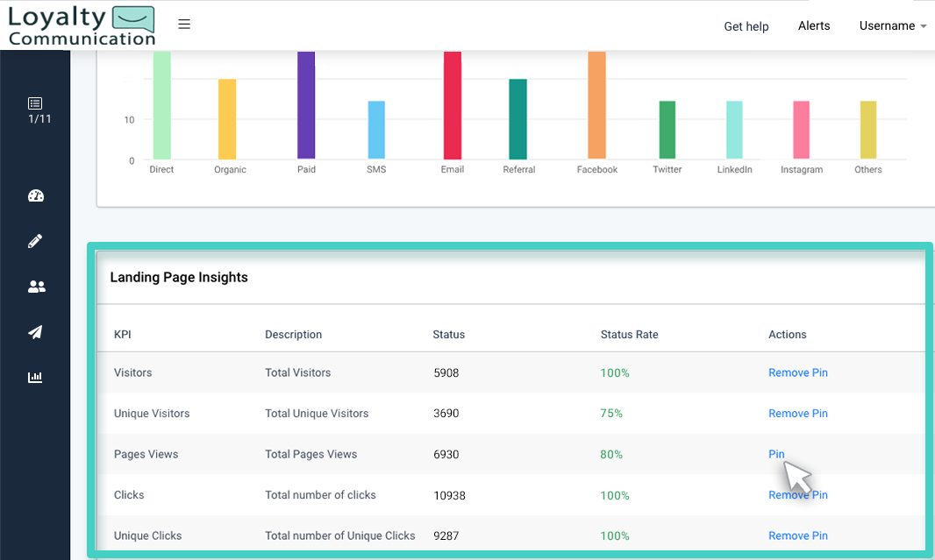
Task: Open the contacts icon in sidebar
Action: [35, 287]
